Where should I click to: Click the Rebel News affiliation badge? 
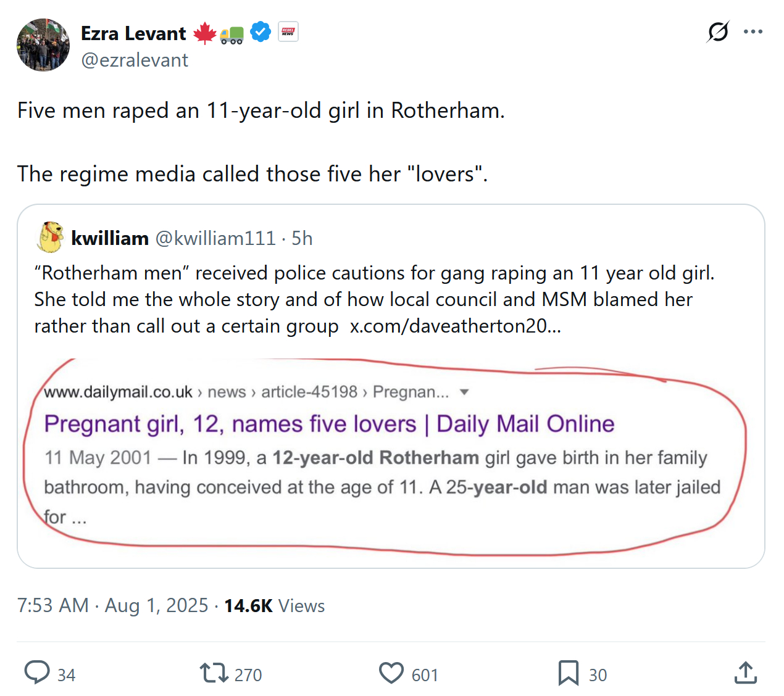pos(288,32)
